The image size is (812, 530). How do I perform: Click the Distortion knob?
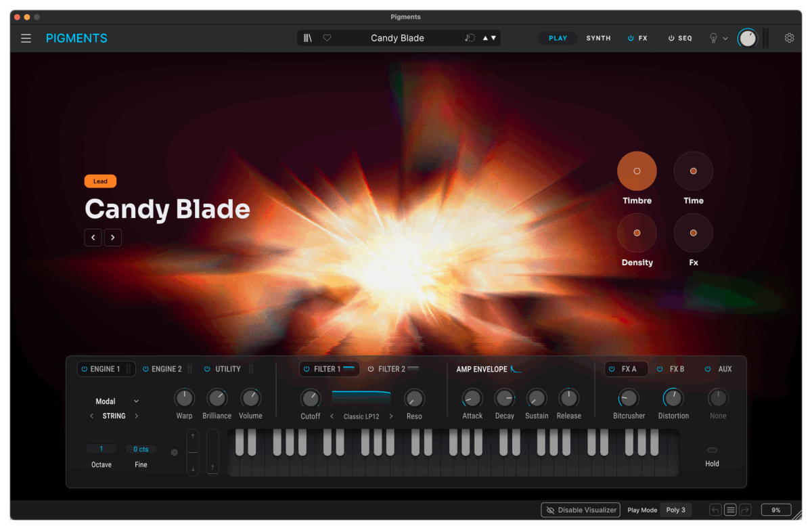[673, 398]
